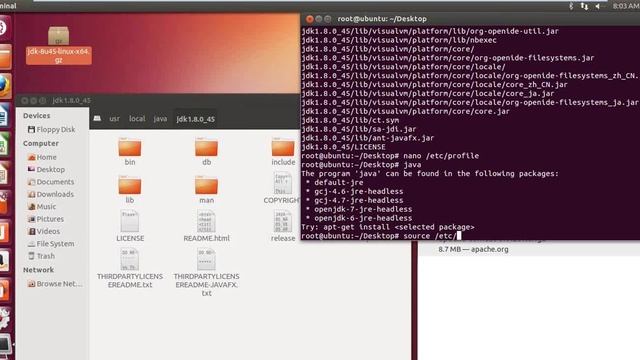Open Floppy Disk in the sidebar
This screenshot has height=360, width=640.
(x=51, y=129)
